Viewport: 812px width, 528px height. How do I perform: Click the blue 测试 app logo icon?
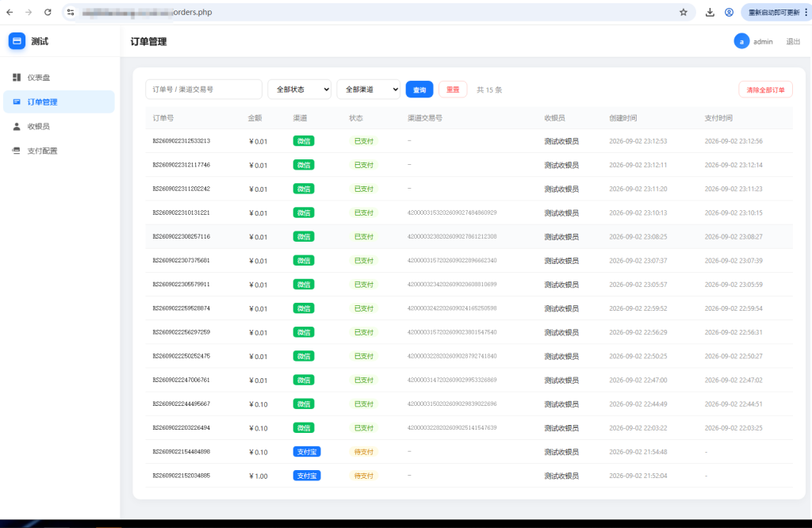pos(17,41)
